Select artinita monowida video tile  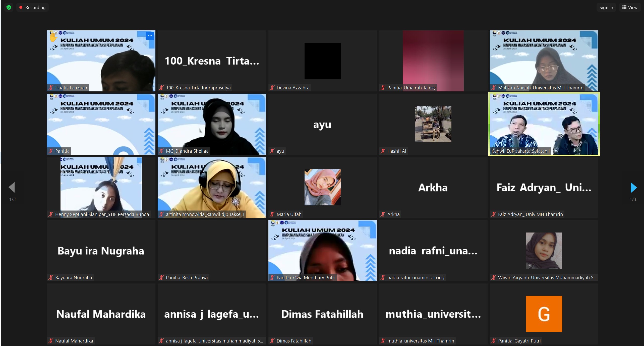212,187
